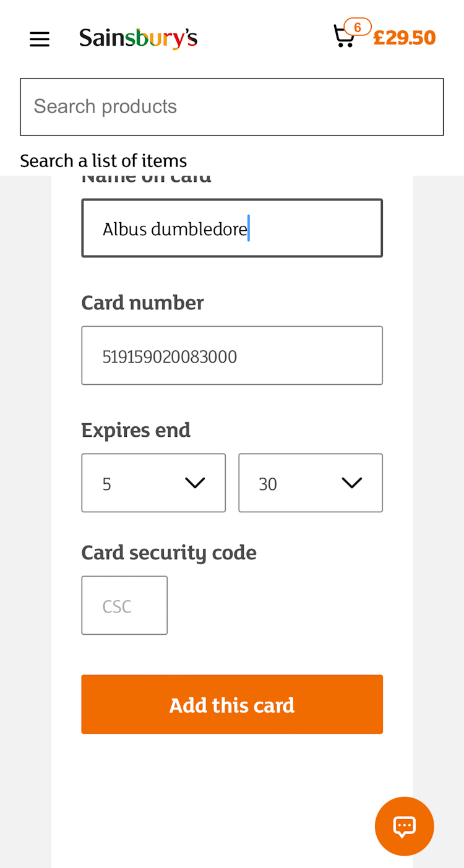Click the card number input field
Viewport: 464px width, 868px height.
231,356
